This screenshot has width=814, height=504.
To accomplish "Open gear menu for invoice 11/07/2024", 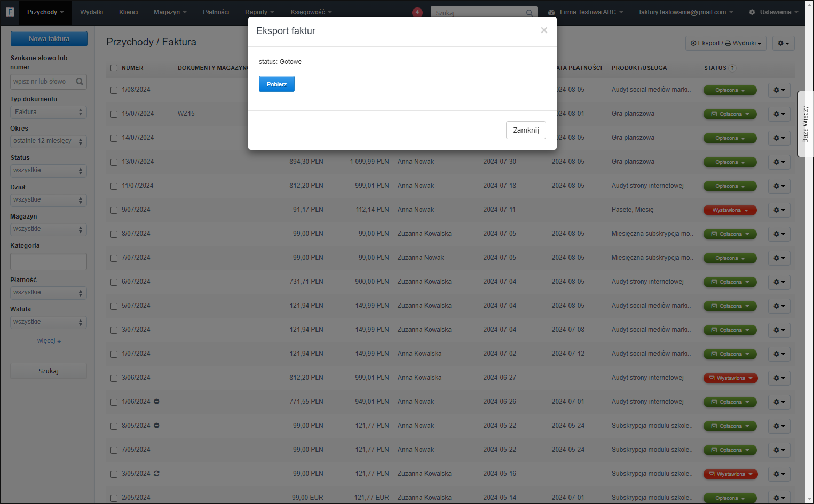I will tap(779, 186).
